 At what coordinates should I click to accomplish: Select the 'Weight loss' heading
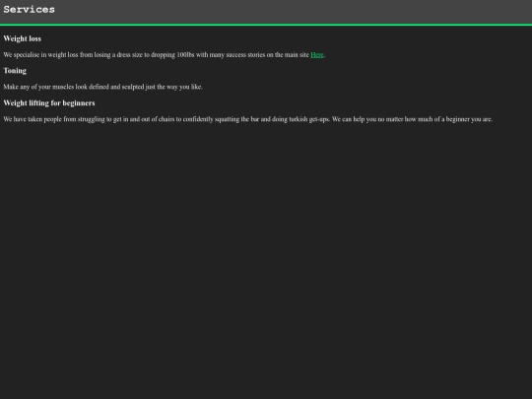pos(23,38)
